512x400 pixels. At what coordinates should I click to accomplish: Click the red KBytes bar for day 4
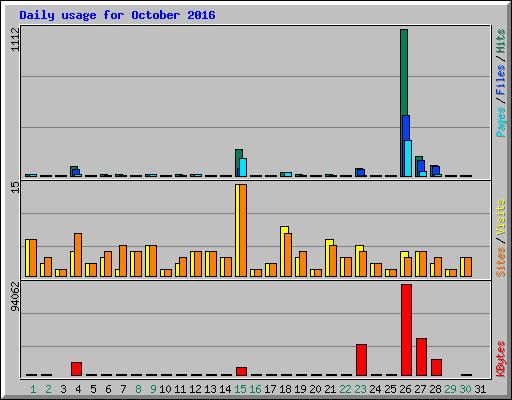(76, 369)
